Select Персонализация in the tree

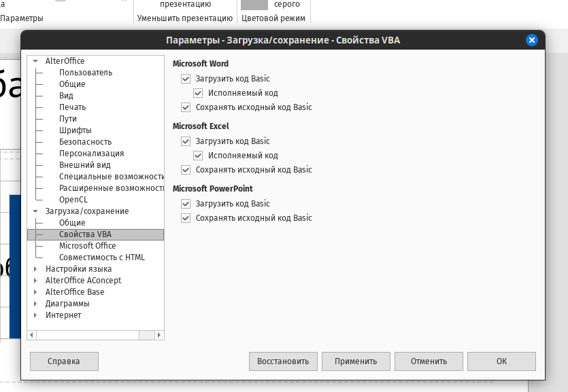coord(92,154)
